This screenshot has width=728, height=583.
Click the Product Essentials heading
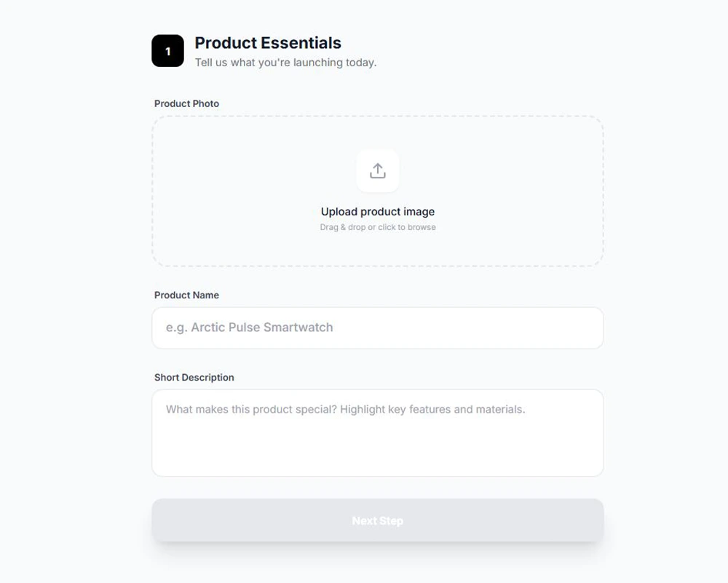pyautogui.click(x=268, y=43)
